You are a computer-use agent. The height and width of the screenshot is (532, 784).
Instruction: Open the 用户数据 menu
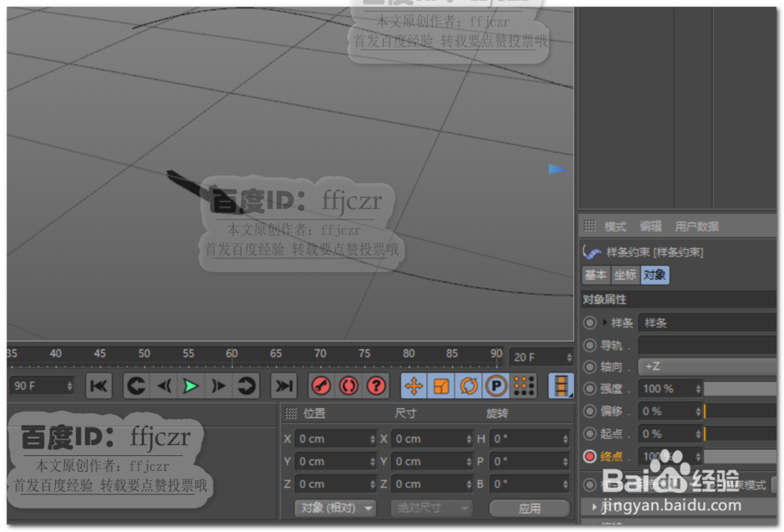(x=696, y=226)
